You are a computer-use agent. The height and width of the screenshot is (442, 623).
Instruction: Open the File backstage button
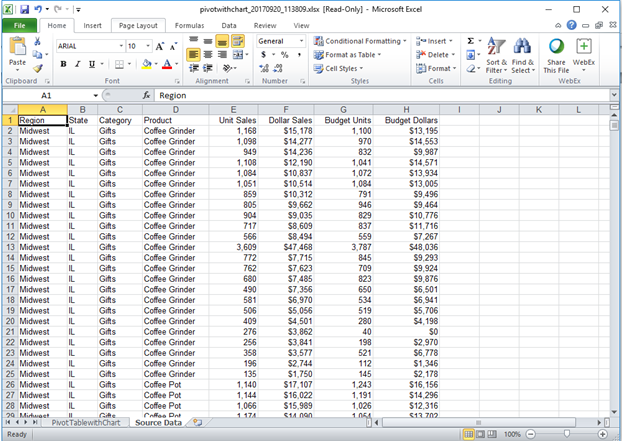pos(19,24)
